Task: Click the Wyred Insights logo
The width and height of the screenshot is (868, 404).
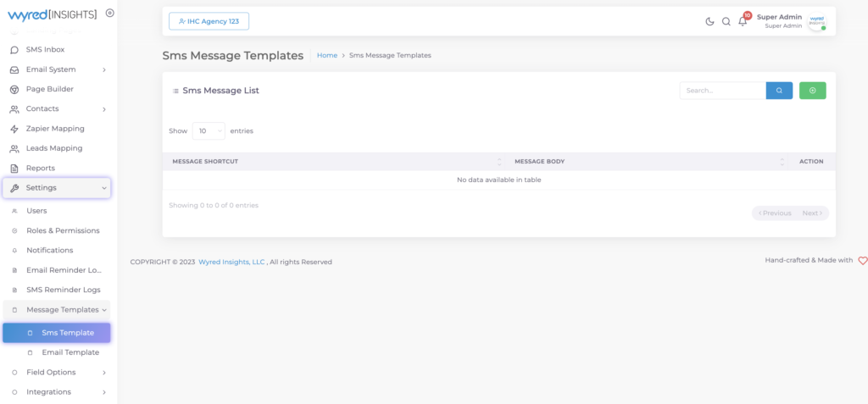Action: pyautogui.click(x=52, y=14)
